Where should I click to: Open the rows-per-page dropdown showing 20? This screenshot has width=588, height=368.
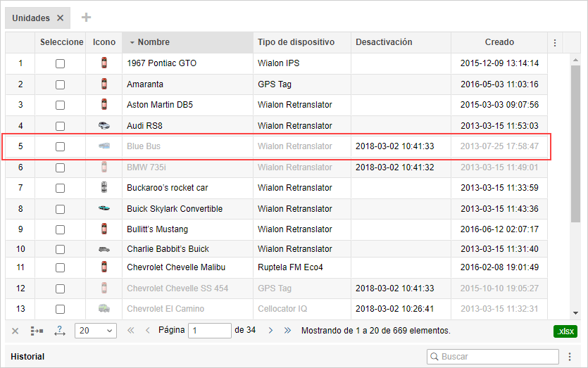tap(96, 331)
